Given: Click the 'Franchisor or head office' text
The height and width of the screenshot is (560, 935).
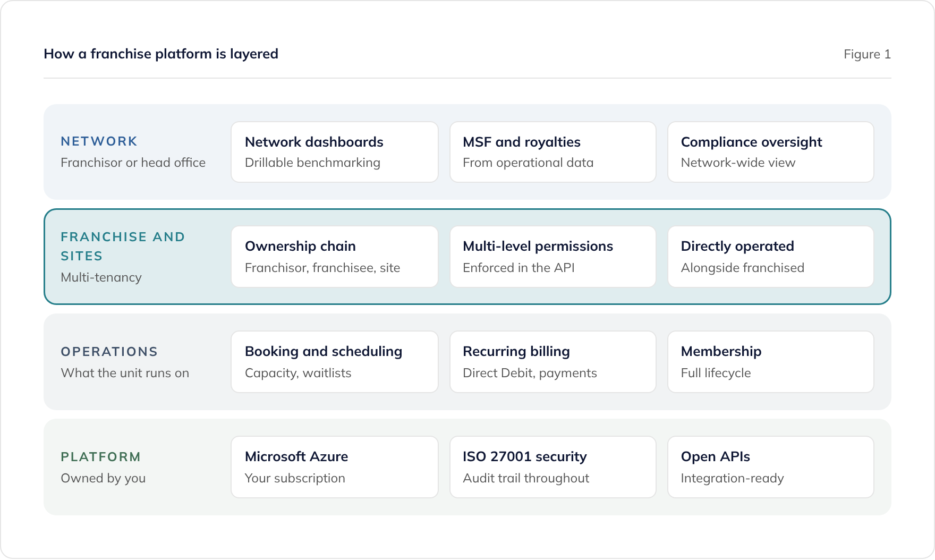Looking at the screenshot, I should [133, 163].
